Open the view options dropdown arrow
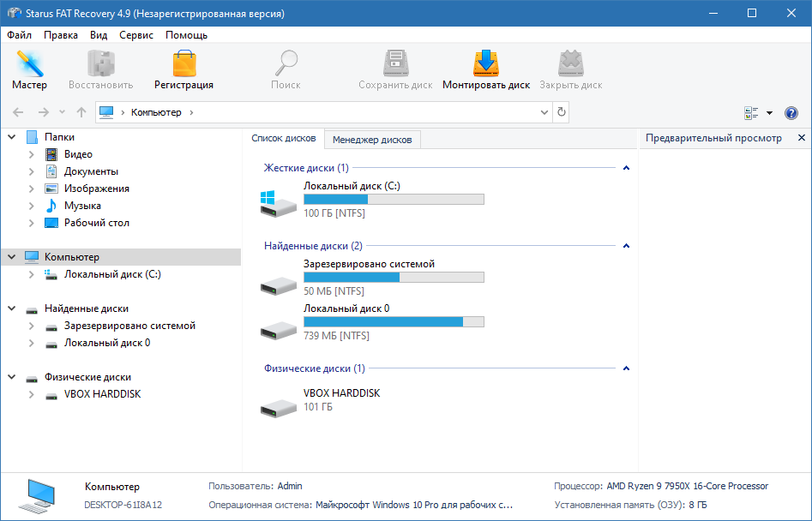The image size is (812, 521). click(769, 113)
